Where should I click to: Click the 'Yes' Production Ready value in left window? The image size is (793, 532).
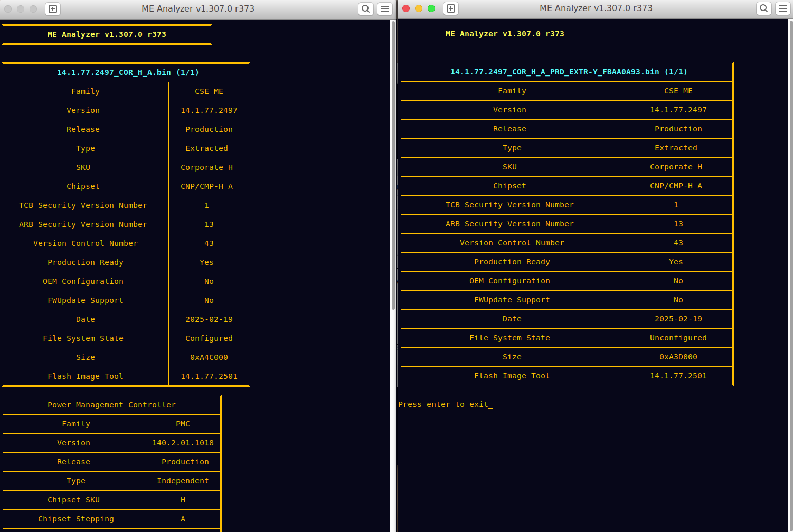tap(207, 262)
